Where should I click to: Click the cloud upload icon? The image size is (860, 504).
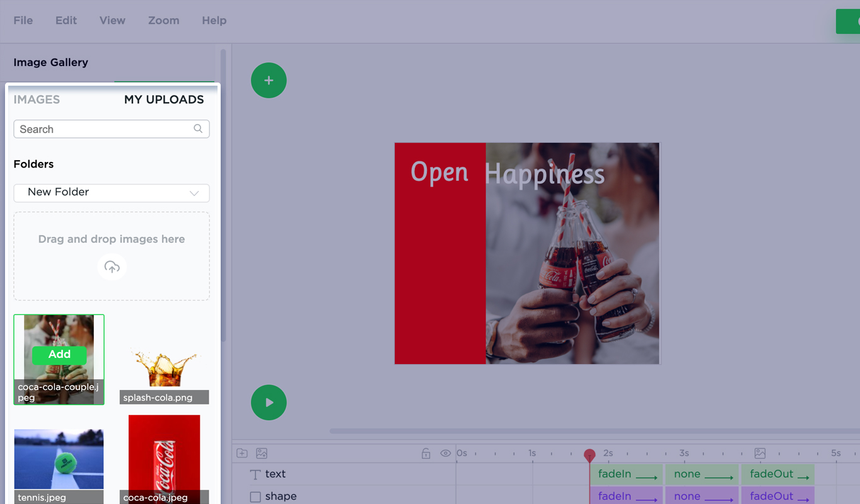click(112, 267)
